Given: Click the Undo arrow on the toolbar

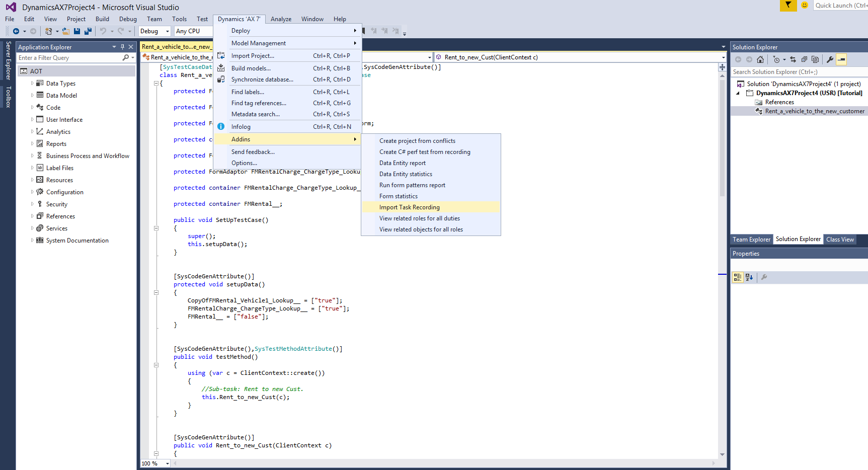Looking at the screenshot, I should point(103,31).
